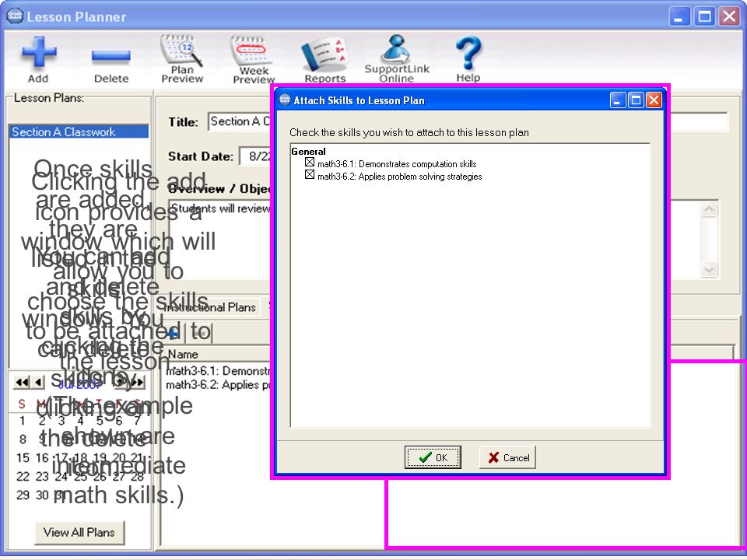Image resolution: width=747 pixels, height=560 pixels.
Task: Go to the first month in calendar
Action: coord(22,382)
